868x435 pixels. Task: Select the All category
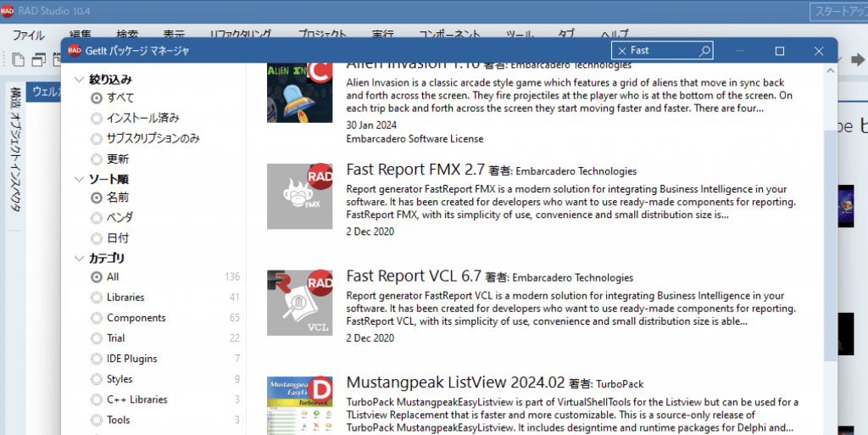[97, 276]
